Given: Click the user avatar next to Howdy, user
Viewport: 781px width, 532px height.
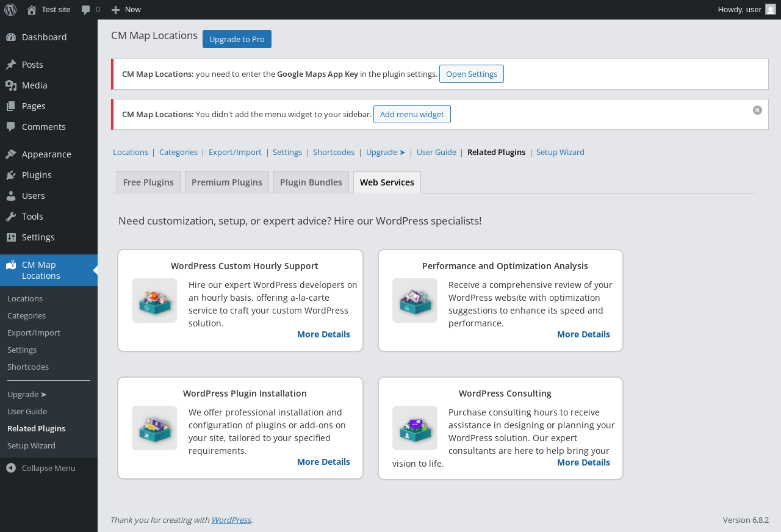Looking at the screenshot, I should coord(771,9).
